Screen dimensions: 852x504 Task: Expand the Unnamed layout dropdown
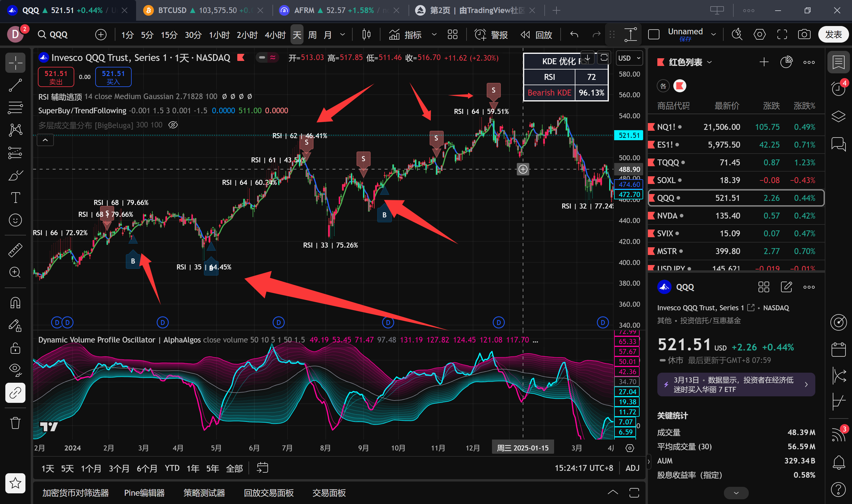pyautogui.click(x=714, y=35)
